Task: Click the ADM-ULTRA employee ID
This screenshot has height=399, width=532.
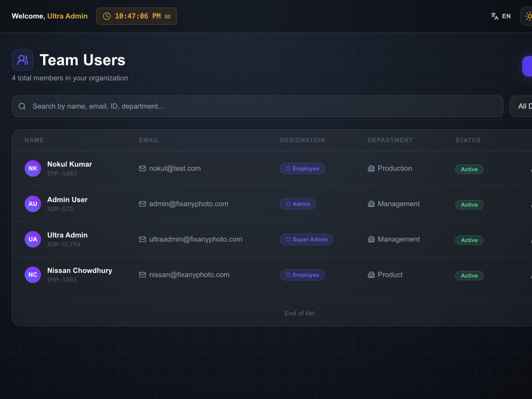Action: point(64,244)
